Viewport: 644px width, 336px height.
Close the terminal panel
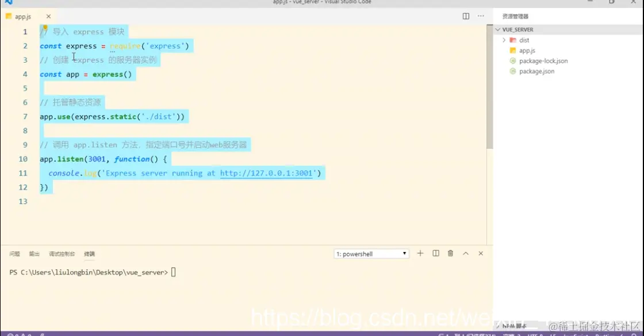481,253
